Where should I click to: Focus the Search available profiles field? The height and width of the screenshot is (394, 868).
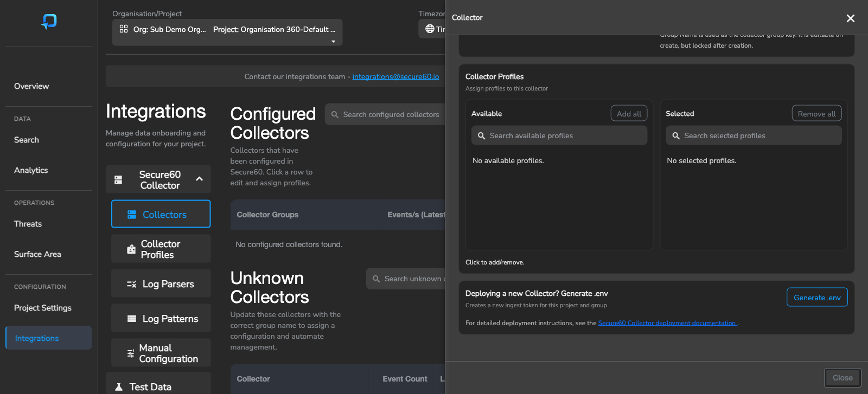[559, 135]
